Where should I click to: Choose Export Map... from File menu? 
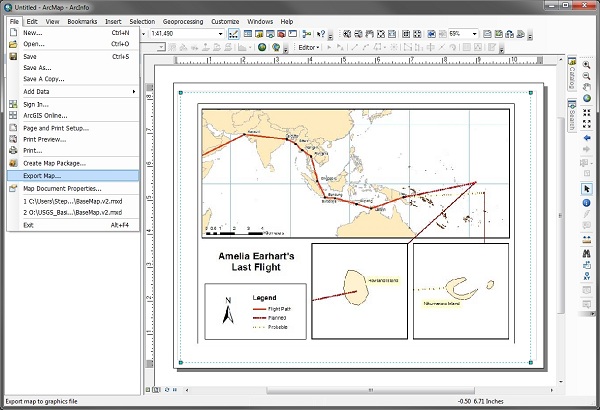[73, 176]
